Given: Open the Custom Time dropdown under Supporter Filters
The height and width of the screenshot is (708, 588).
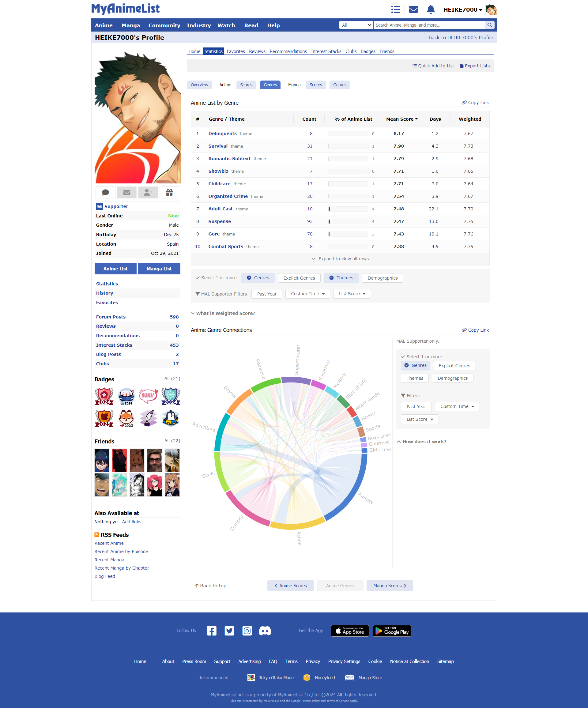Looking at the screenshot, I should [x=307, y=294].
